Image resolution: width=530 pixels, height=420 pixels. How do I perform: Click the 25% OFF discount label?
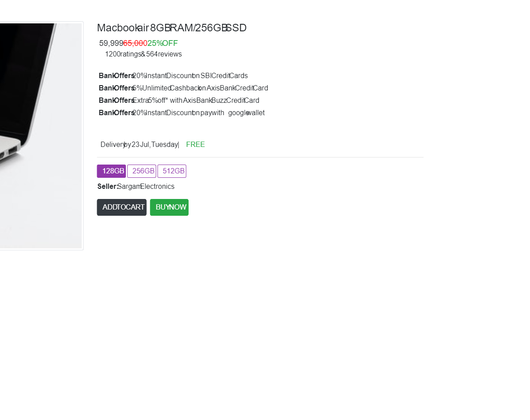[x=163, y=43]
